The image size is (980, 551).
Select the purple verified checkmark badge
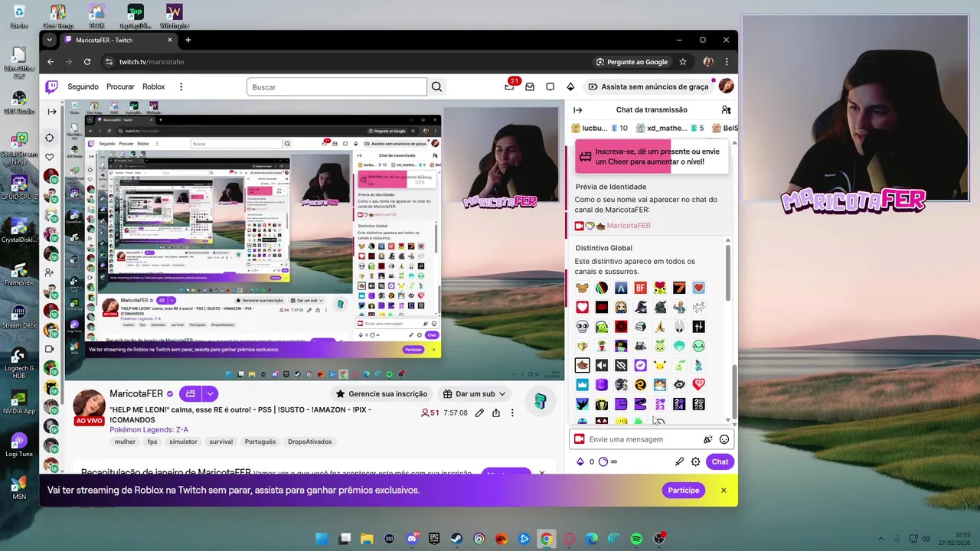coord(640,365)
